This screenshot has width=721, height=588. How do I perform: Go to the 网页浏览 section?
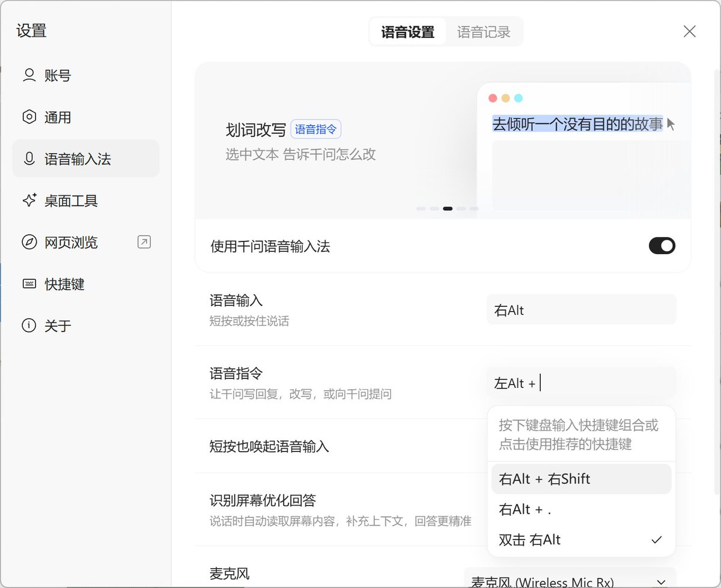tap(86, 242)
